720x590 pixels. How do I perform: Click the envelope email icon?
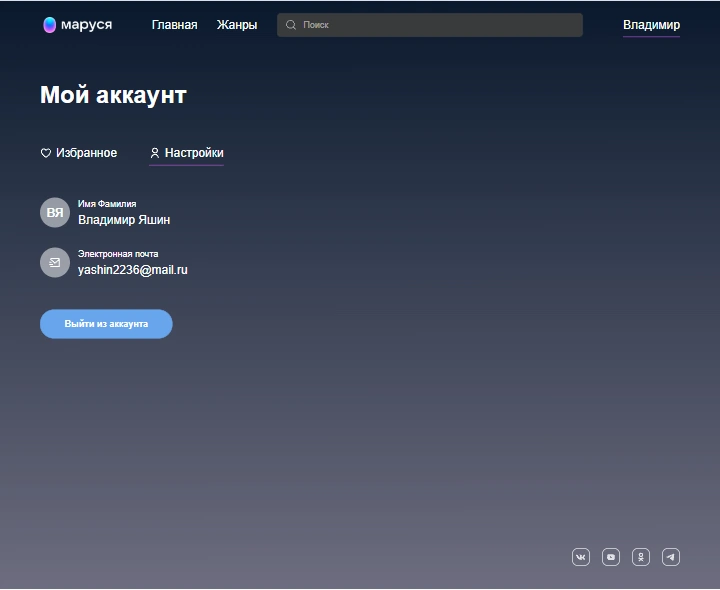pyautogui.click(x=55, y=263)
